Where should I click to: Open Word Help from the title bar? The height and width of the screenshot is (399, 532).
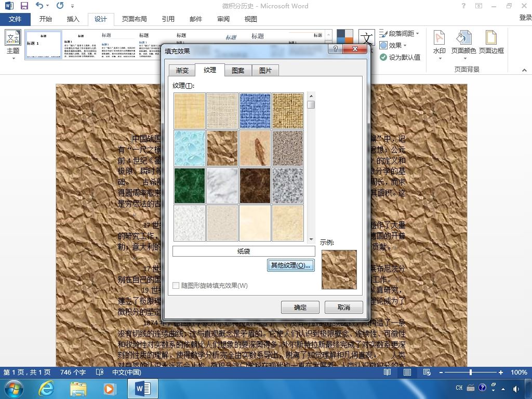pos(463,6)
